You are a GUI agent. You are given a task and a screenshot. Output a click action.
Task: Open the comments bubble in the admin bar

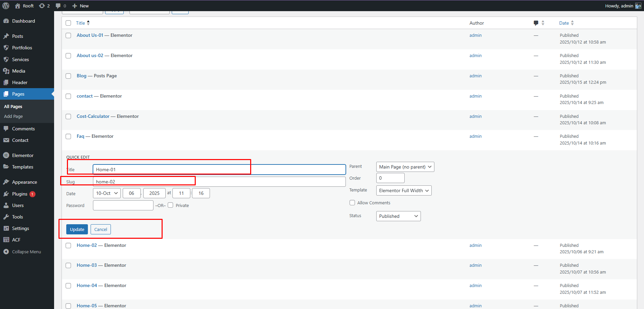58,6
